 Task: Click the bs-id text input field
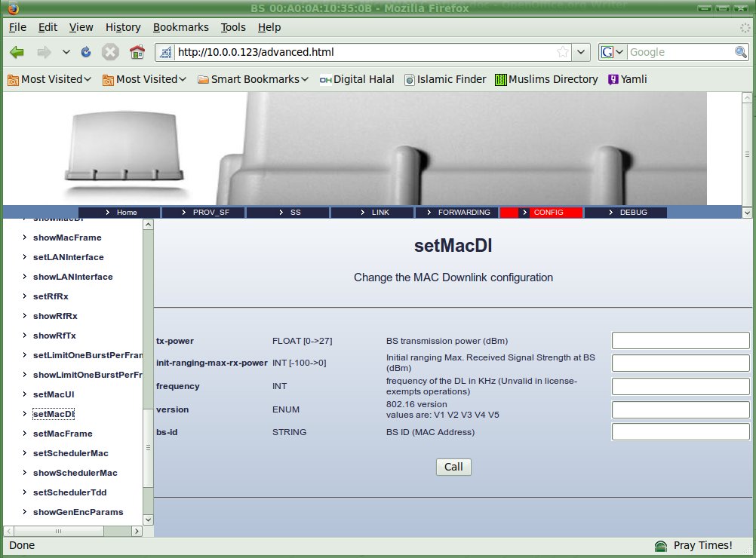(680, 432)
